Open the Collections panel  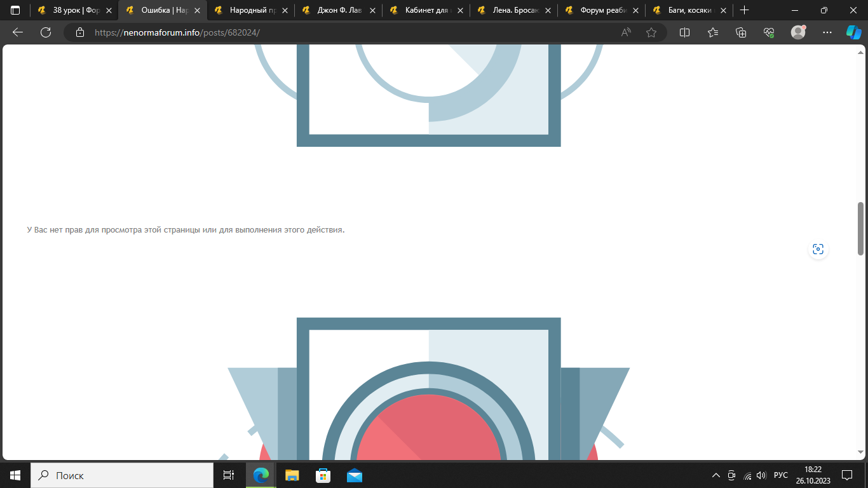(740, 32)
